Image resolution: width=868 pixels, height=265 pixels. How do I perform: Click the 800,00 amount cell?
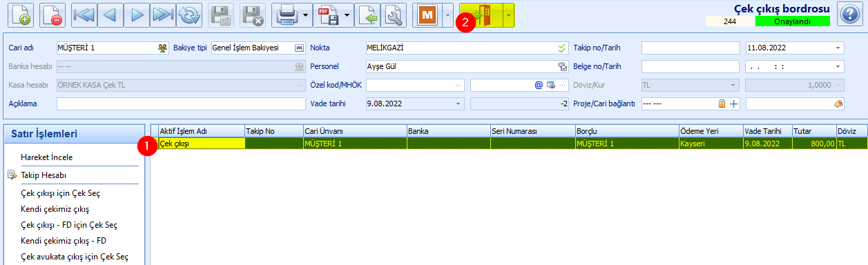[814, 144]
